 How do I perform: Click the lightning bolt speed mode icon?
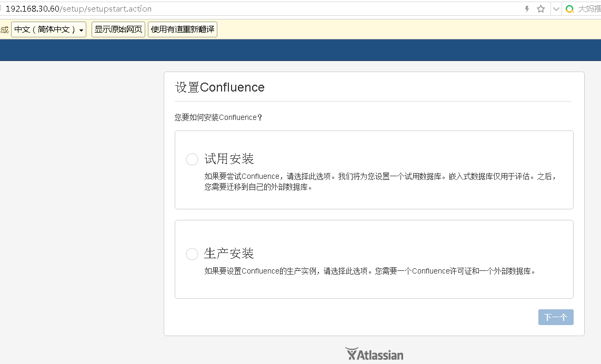point(527,9)
